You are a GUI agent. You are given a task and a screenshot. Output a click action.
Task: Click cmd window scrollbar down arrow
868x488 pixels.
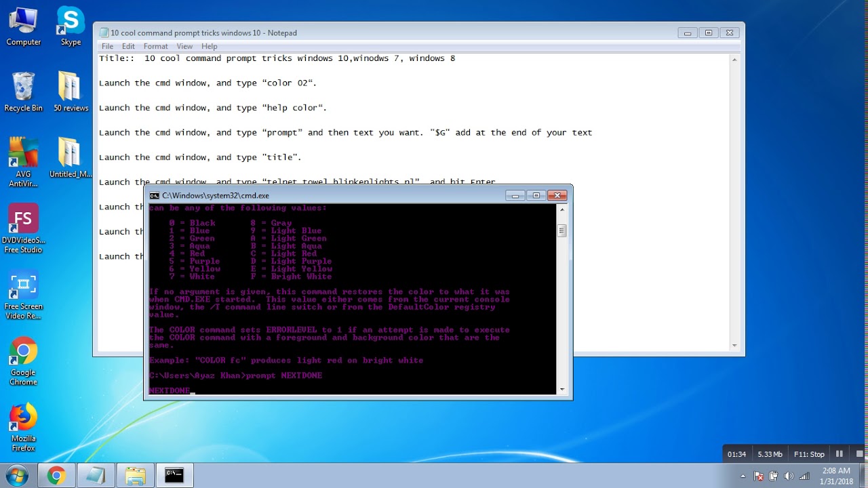[561, 389]
